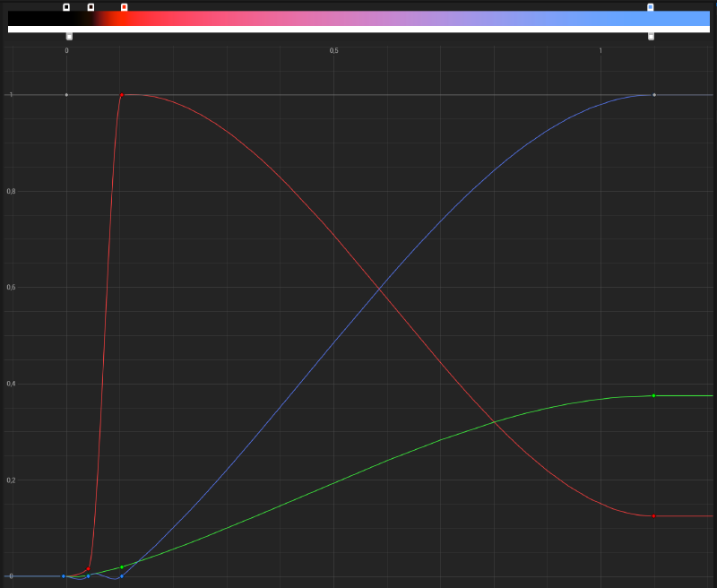Select the middle blue key on the zero line

[88, 576]
